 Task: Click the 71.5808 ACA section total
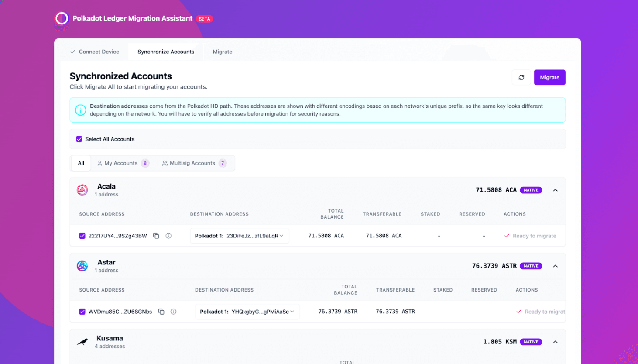(496, 190)
